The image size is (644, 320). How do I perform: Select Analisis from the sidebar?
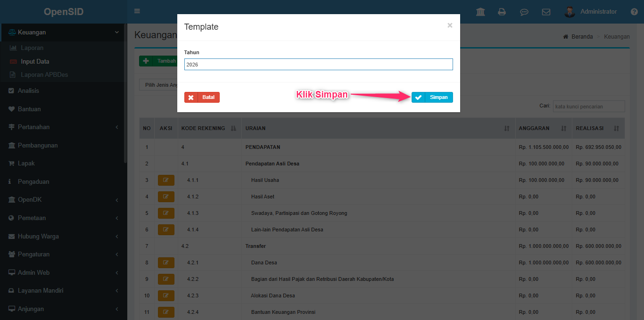coord(28,90)
